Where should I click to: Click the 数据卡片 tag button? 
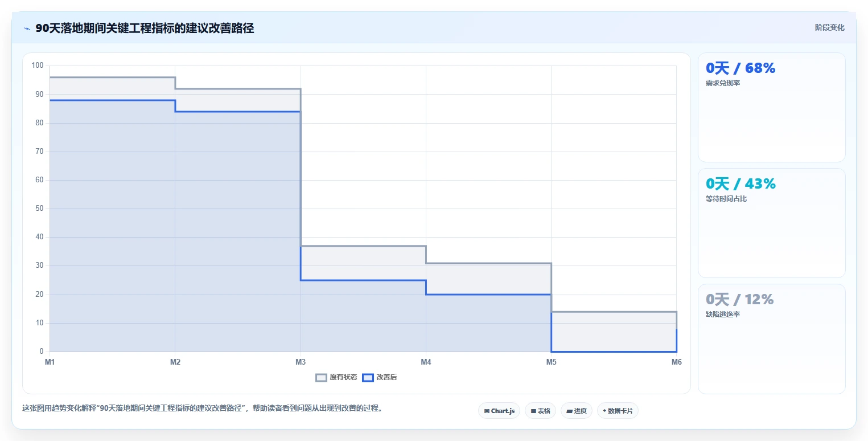[618, 411]
